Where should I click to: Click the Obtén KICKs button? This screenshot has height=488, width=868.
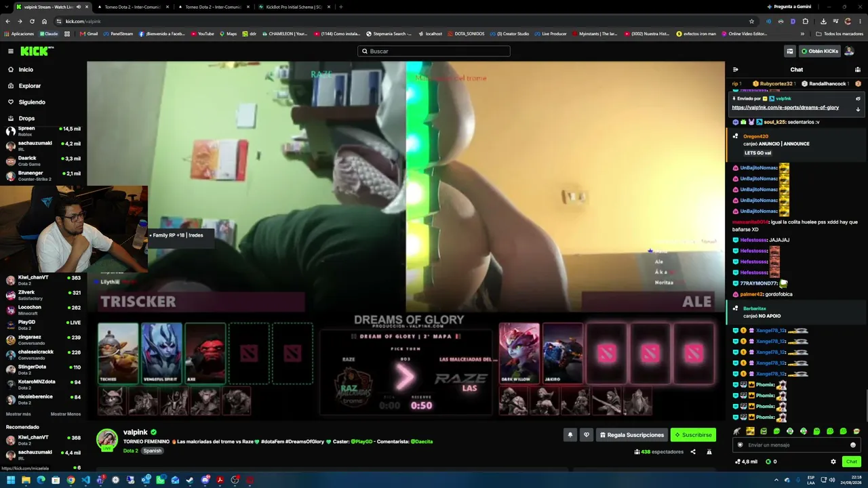(x=819, y=52)
